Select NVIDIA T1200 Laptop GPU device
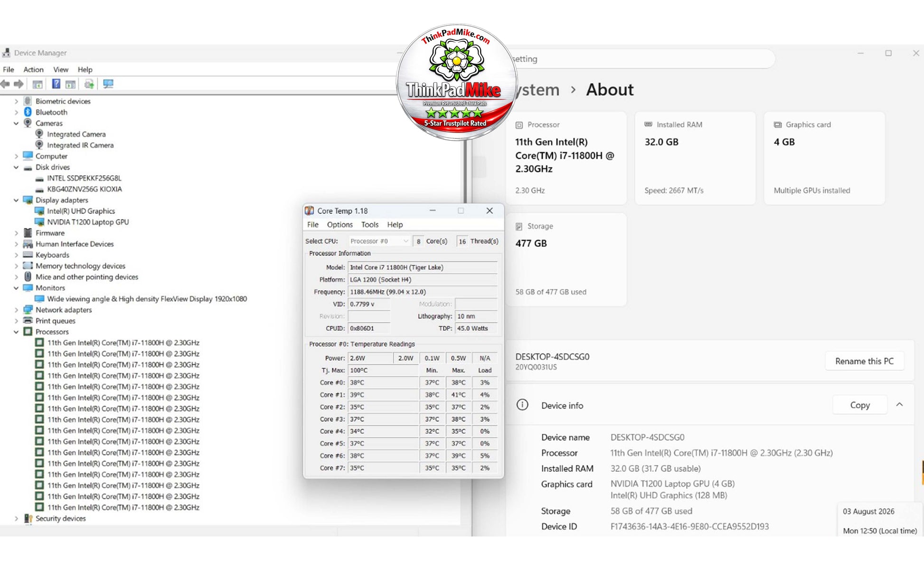The width and height of the screenshot is (924, 581). [x=88, y=222]
